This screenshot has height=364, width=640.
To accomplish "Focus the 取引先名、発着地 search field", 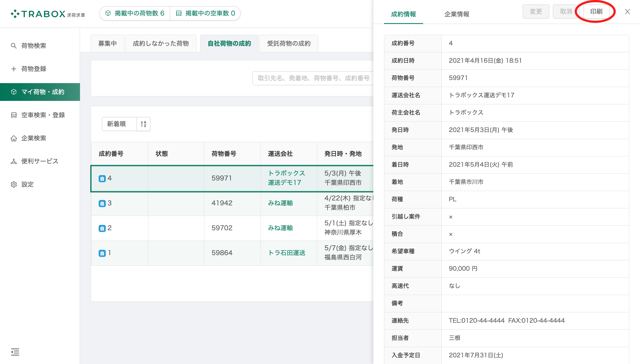I will (313, 78).
